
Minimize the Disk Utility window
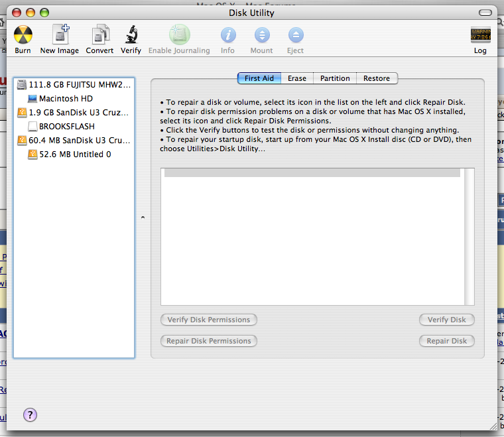click(x=31, y=13)
